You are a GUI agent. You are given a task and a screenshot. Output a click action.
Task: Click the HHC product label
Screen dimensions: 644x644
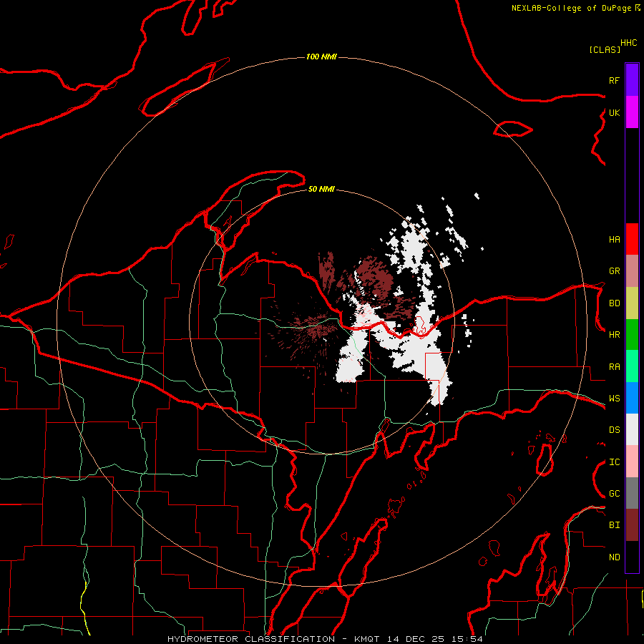click(x=629, y=43)
